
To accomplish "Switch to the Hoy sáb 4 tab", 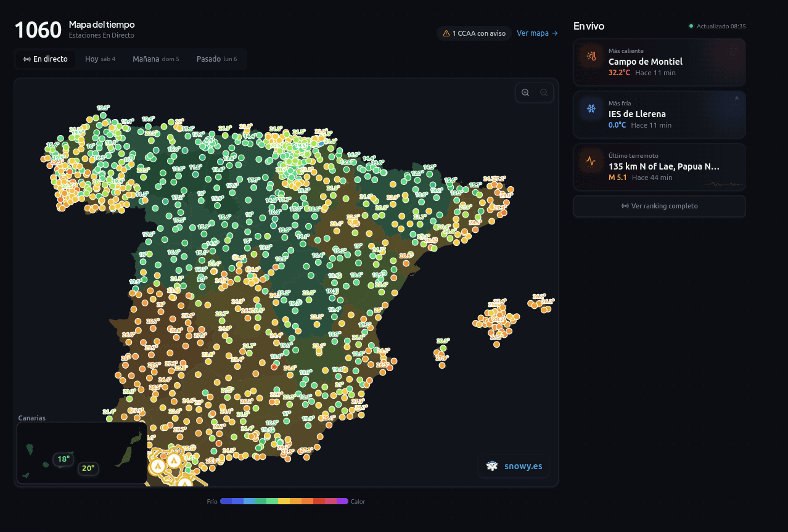I will pos(101,59).
